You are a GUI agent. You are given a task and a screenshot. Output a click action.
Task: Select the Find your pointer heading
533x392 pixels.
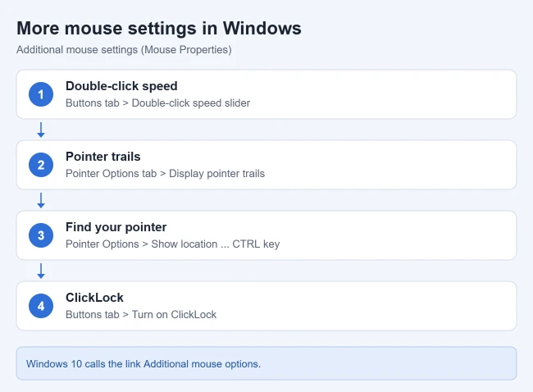click(x=116, y=227)
